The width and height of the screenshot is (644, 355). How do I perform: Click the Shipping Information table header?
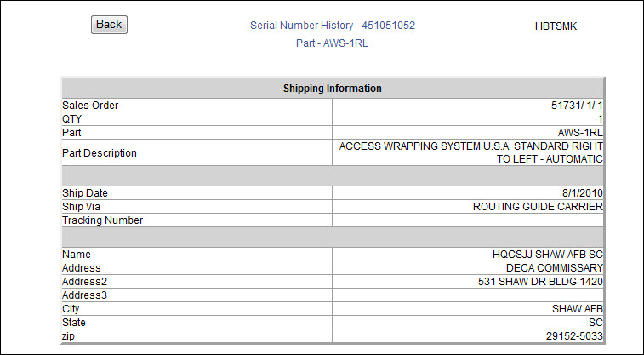[333, 89]
